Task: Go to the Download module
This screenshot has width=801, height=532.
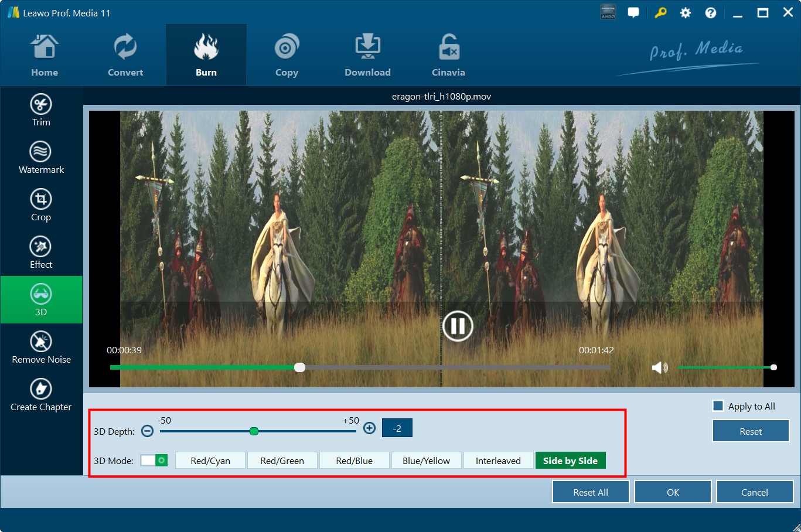Action: [367, 56]
